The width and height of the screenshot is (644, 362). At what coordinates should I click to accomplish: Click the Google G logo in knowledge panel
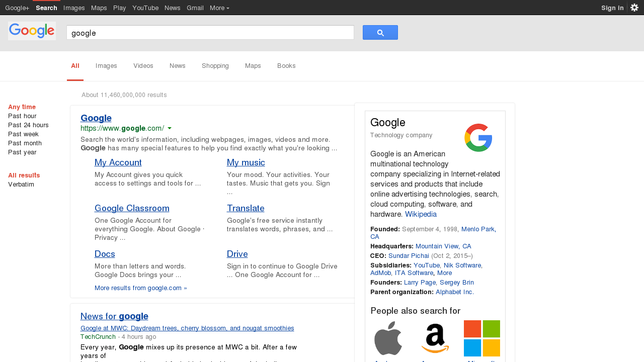coord(478,137)
